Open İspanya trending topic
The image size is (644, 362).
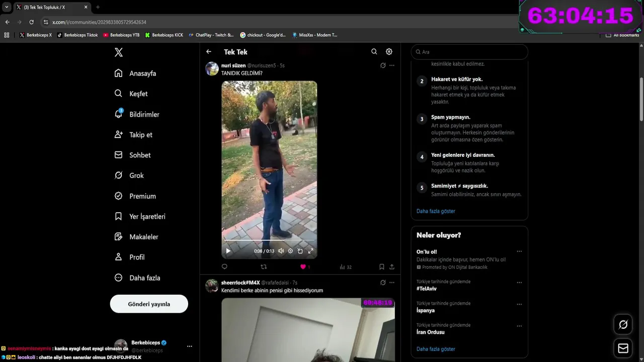click(426, 310)
